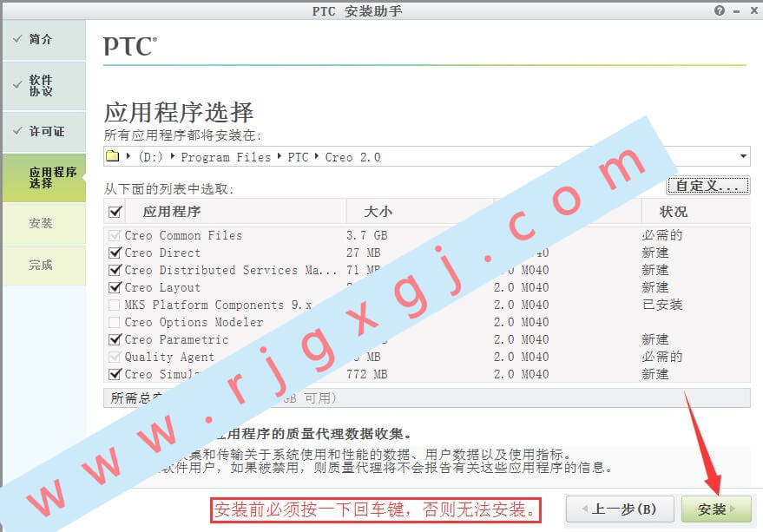Open the 软件协议 step in sidebar

(43, 86)
